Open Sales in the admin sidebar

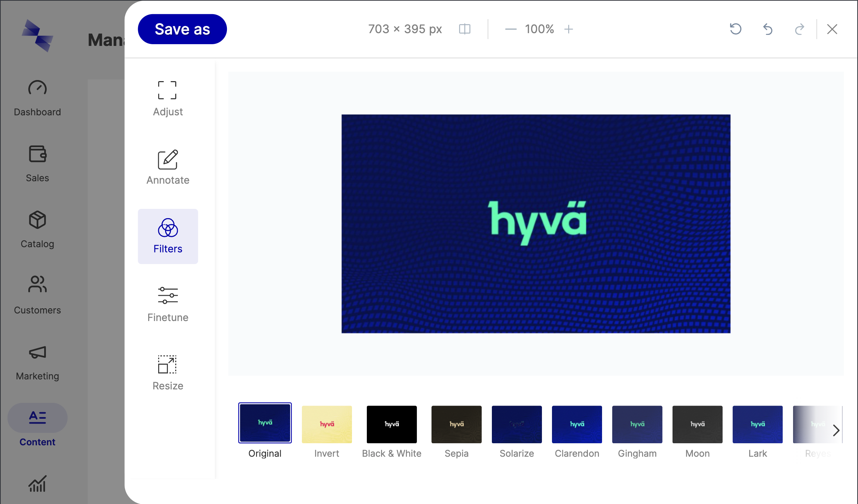pos(37,164)
